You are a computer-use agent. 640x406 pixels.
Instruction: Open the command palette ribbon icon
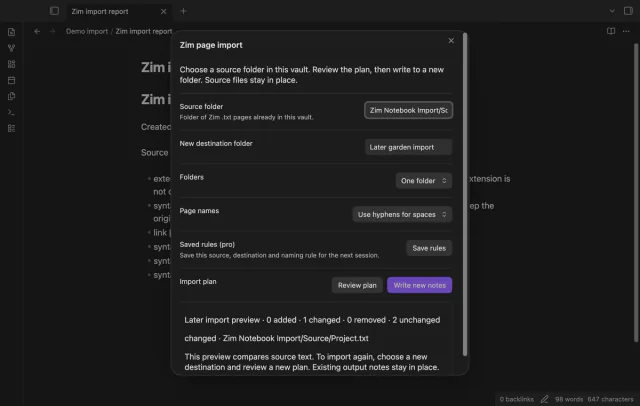tap(11, 112)
